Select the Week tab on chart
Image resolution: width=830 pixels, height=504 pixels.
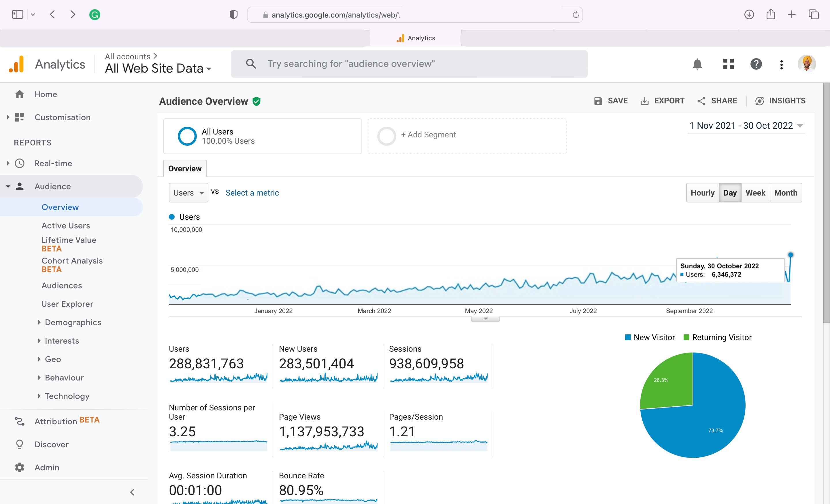pyautogui.click(x=755, y=192)
